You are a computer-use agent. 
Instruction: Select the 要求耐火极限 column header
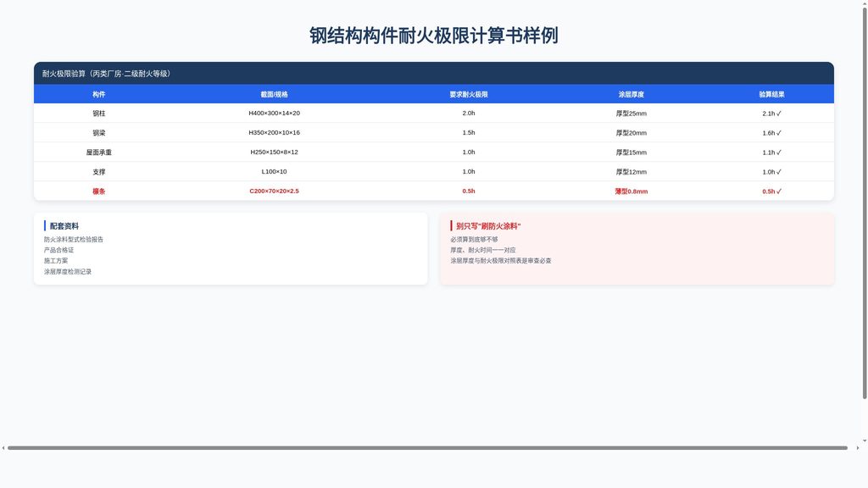tap(468, 95)
